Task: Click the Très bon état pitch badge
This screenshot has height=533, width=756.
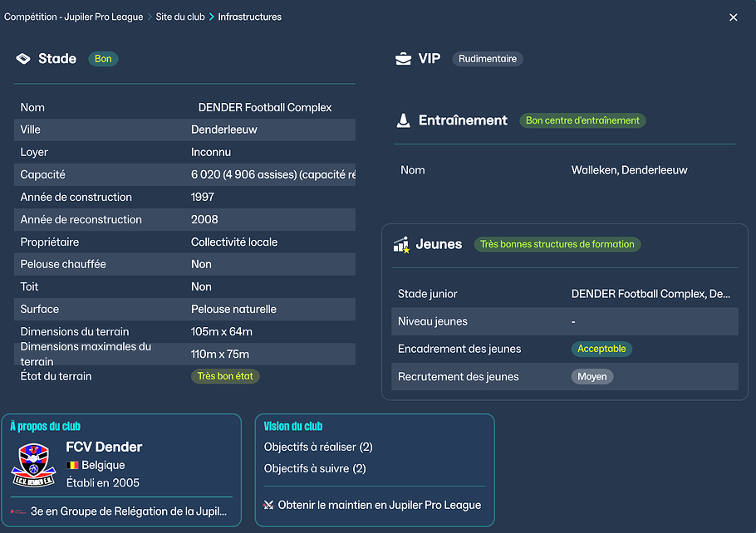Action: coord(225,376)
